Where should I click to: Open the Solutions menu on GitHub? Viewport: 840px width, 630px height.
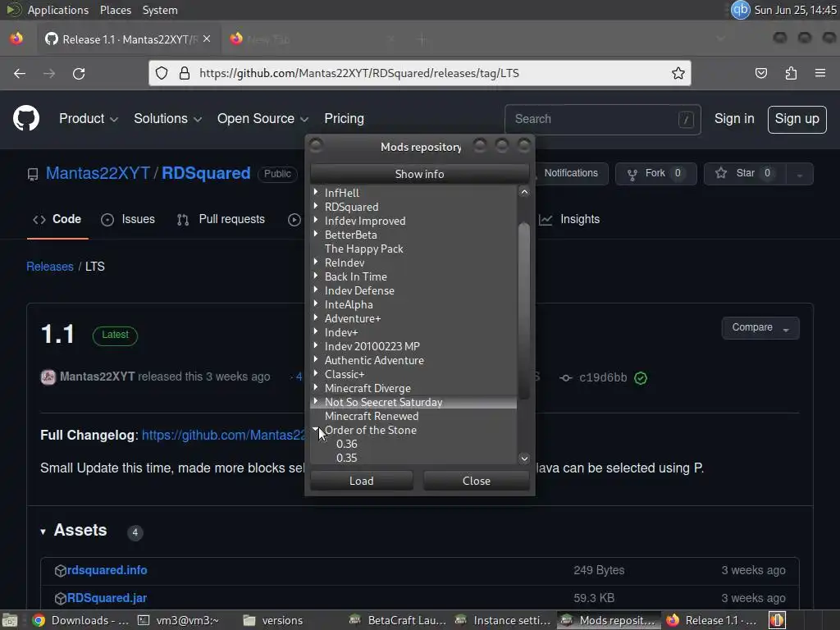point(167,118)
